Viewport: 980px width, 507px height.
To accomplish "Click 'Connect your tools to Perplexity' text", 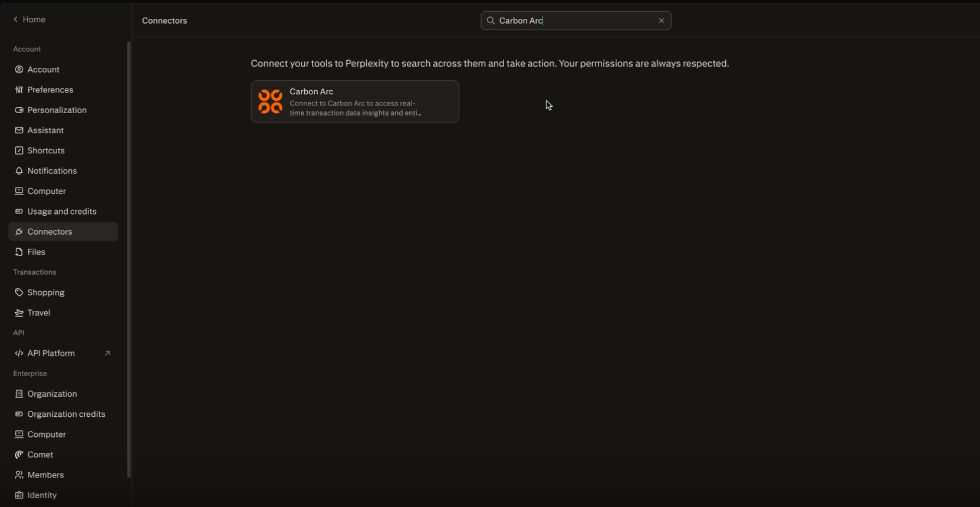I will pyautogui.click(x=489, y=63).
